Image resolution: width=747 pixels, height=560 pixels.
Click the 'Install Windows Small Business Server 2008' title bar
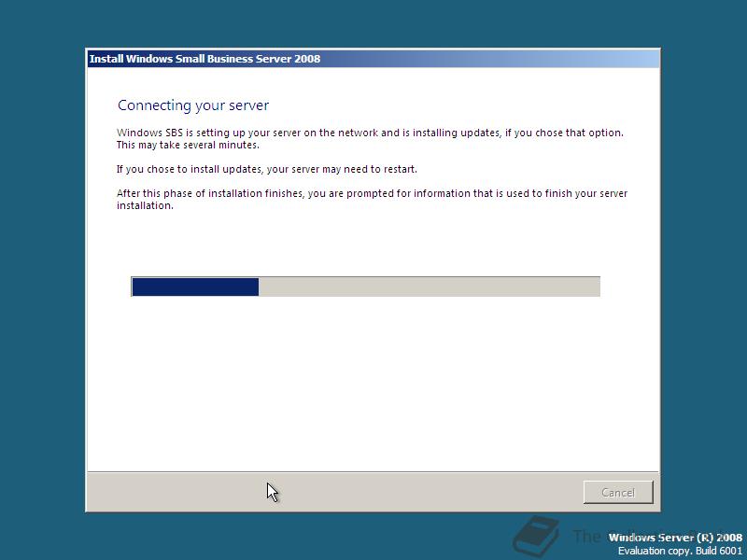tap(373, 59)
